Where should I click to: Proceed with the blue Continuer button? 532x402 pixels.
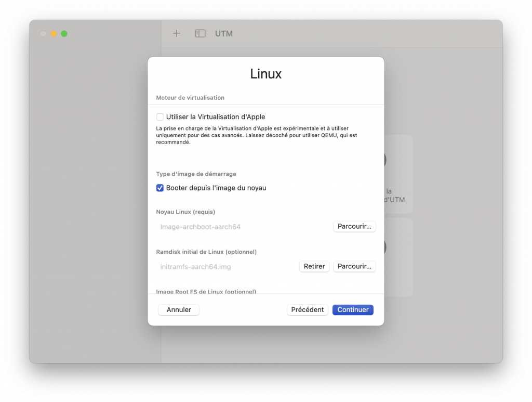tap(353, 309)
